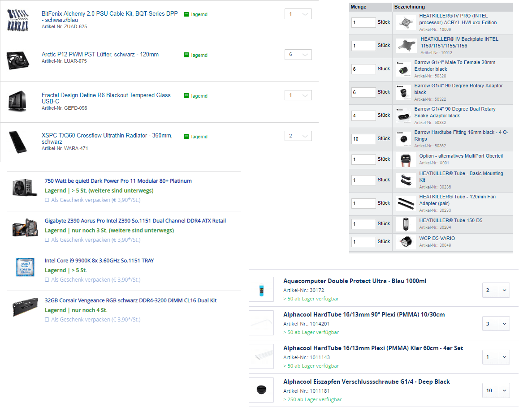Open Gigabyte Z390 Aorus Pro link

click(x=135, y=221)
